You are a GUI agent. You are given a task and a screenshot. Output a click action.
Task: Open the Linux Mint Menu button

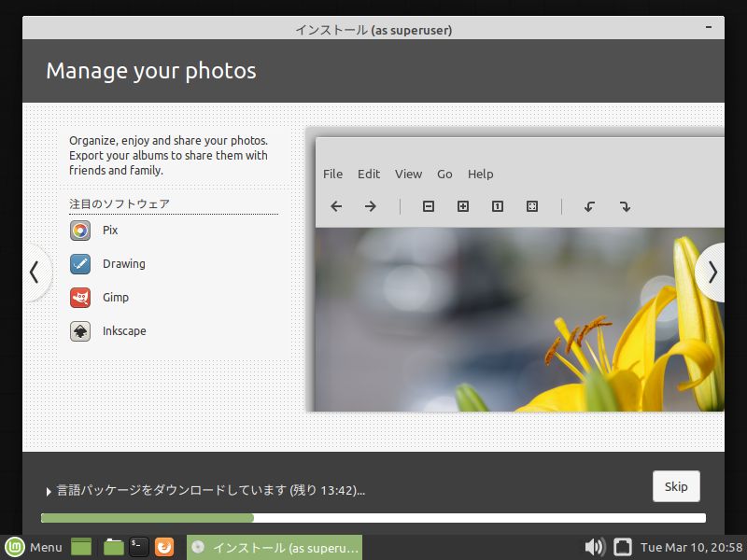(x=34, y=548)
